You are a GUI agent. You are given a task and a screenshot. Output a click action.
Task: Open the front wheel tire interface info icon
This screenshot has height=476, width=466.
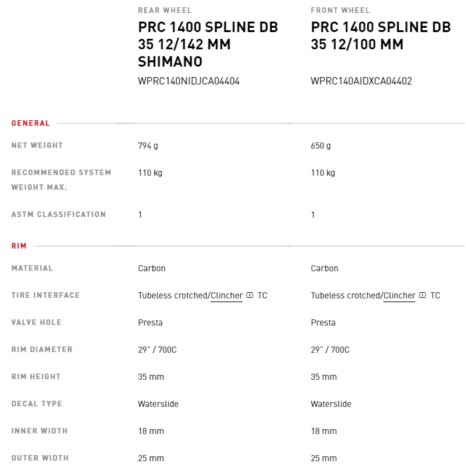pyautogui.click(x=422, y=295)
